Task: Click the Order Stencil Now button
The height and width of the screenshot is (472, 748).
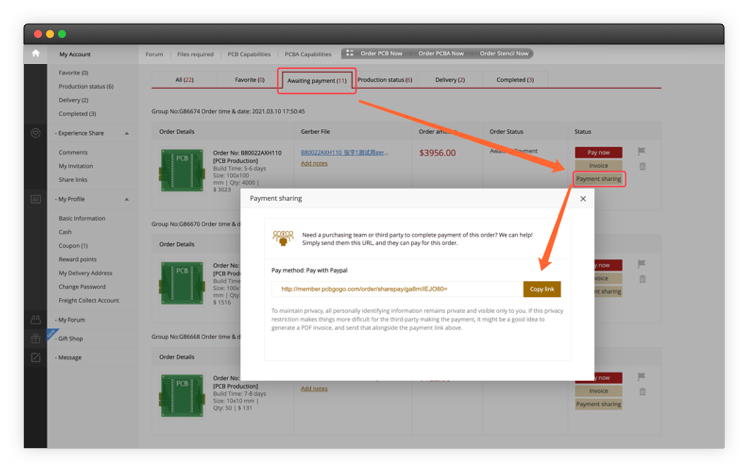Action: (504, 53)
